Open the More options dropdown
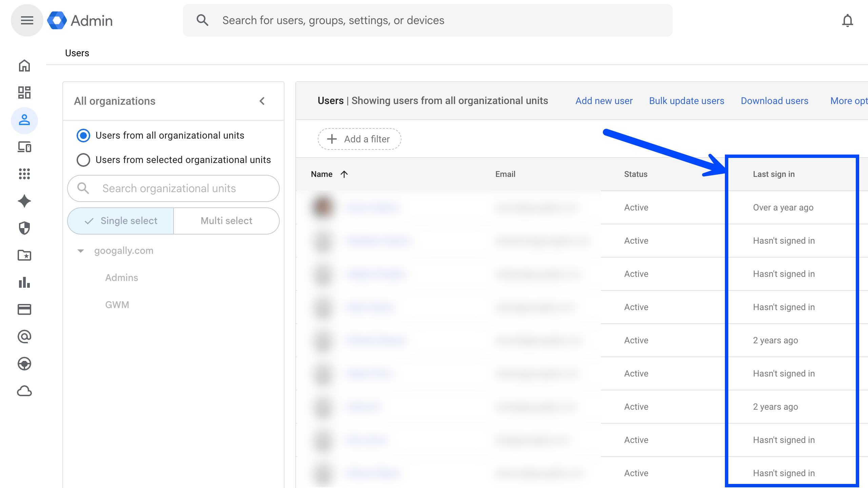868x488 pixels. [848, 101]
